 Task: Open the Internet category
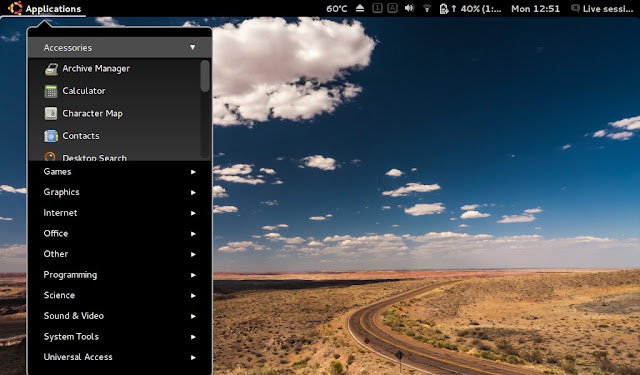click(x=120, y=213)
